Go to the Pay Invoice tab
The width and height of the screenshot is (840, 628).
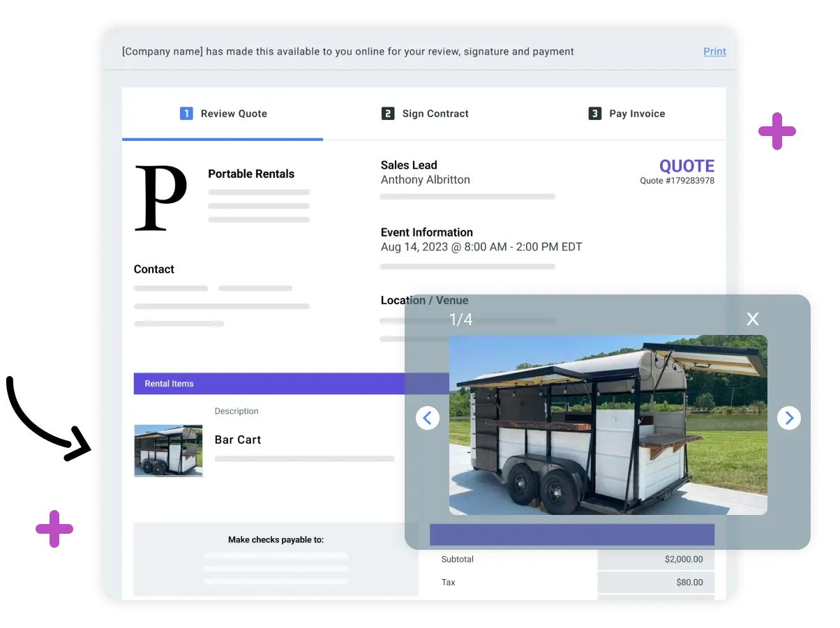626,114
